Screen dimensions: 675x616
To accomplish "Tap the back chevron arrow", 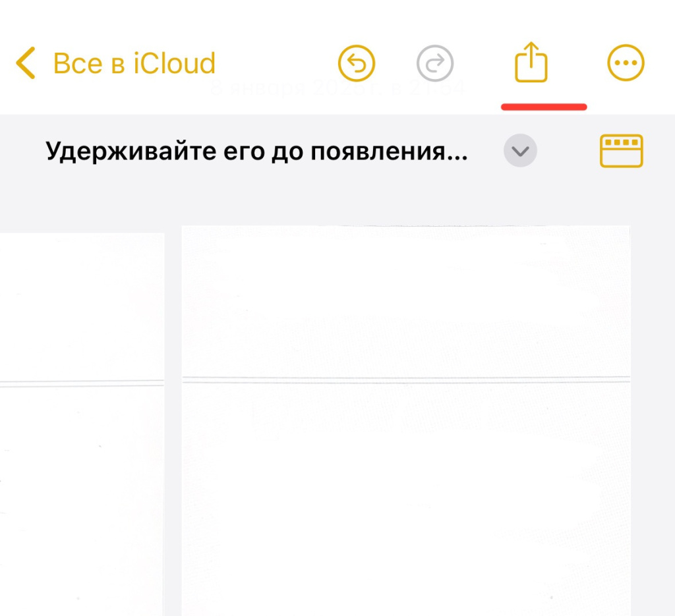I will pyautogui.click(x=25, y=64).
